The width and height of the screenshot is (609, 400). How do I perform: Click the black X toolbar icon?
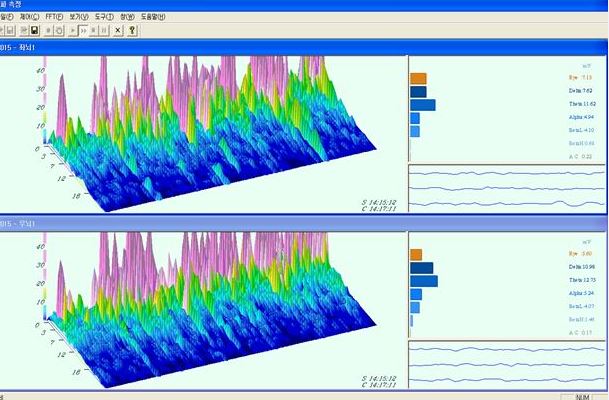click(118, 30)
